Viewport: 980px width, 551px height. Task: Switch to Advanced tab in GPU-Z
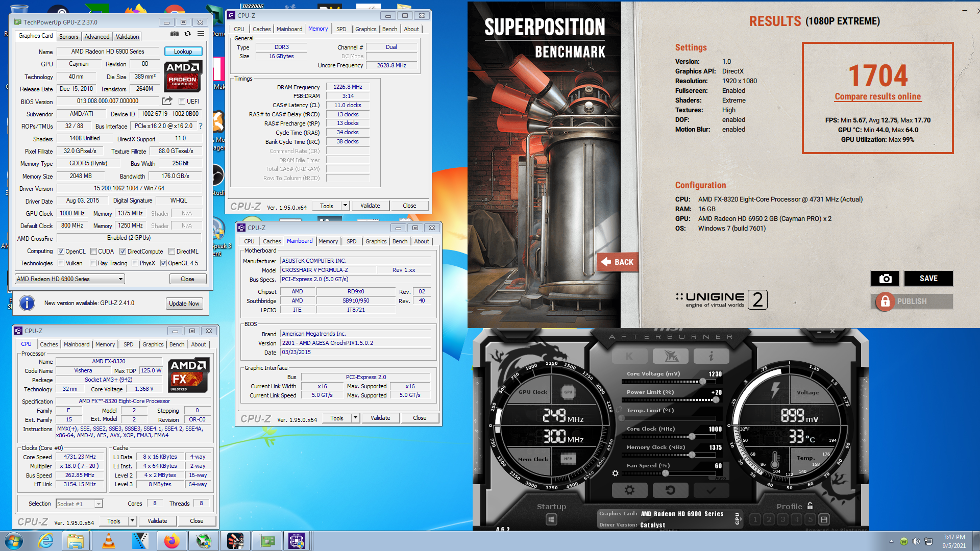pos(97,37)
